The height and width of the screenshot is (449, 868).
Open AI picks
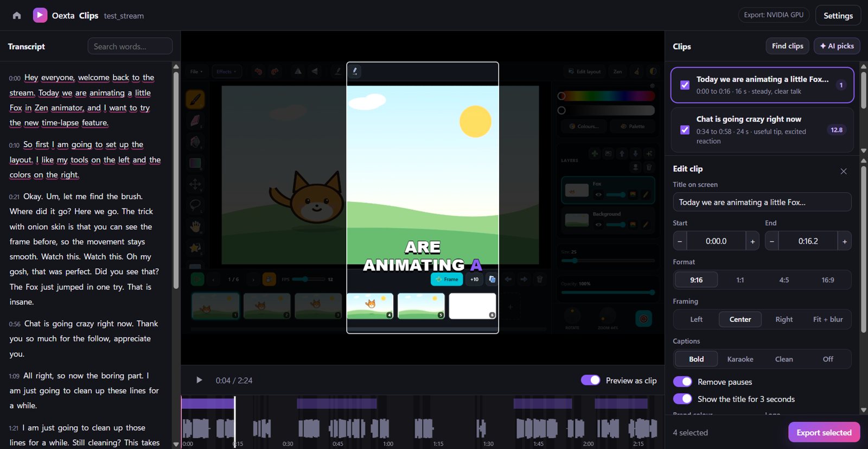point(837,46)
